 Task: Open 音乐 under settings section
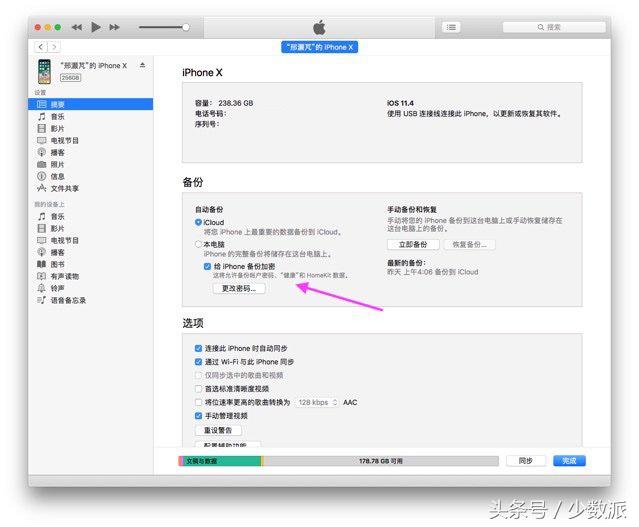click(90, 117)
